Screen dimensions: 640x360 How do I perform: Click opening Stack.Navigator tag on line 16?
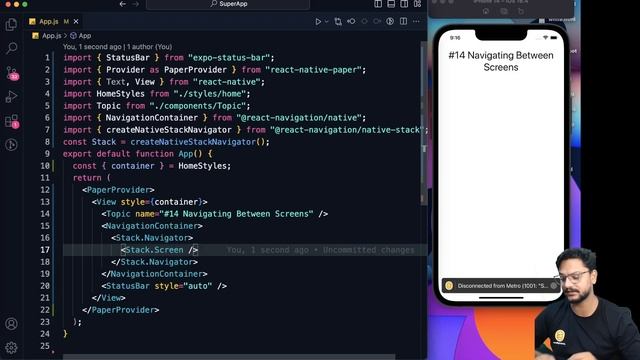click(152, 238)
